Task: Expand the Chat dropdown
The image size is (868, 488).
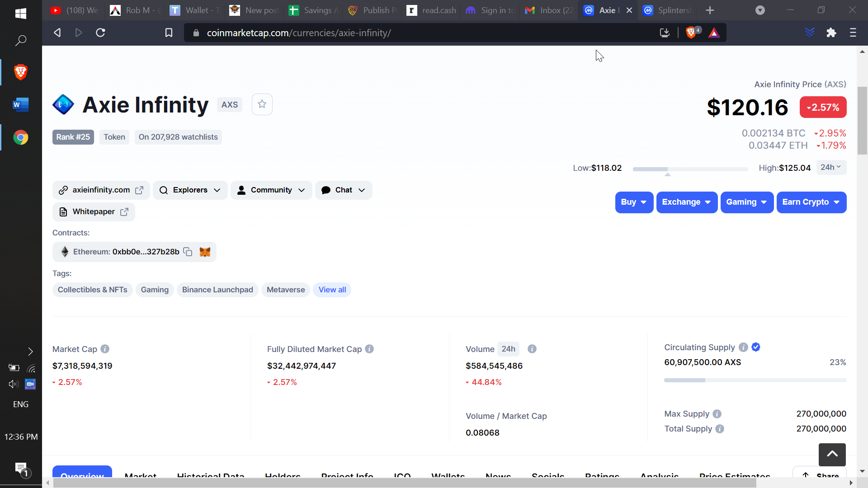Action: pyautogui.click(x=344, y=190)
